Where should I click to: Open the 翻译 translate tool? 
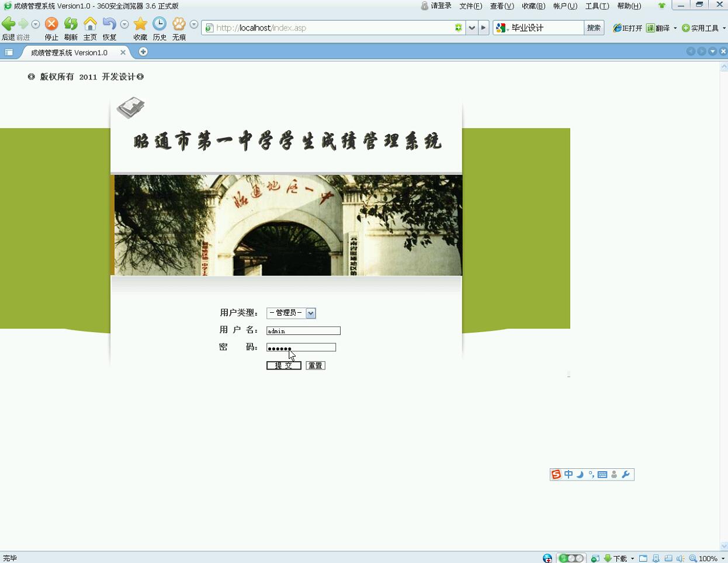[x=658, y=28]
